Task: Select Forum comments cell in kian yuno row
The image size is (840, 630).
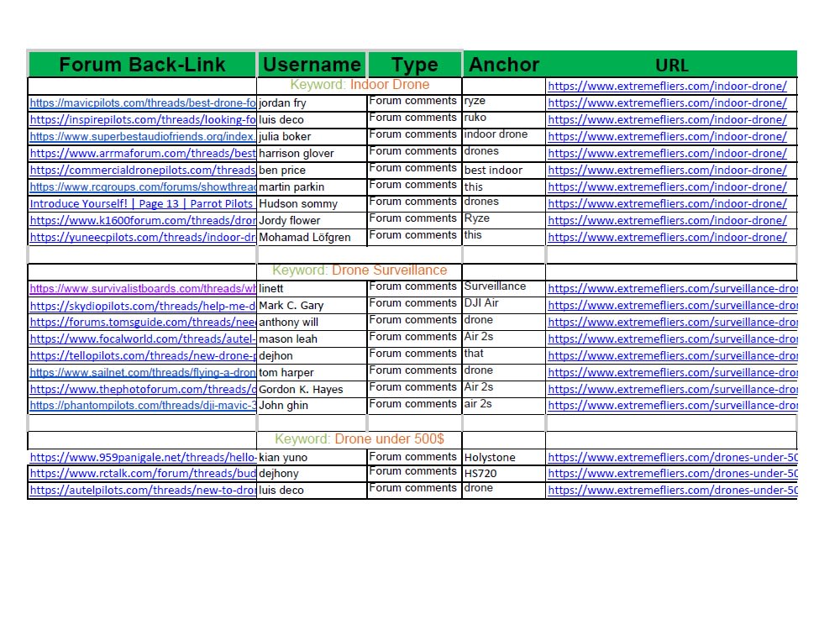Action: (x=415, y=457)
